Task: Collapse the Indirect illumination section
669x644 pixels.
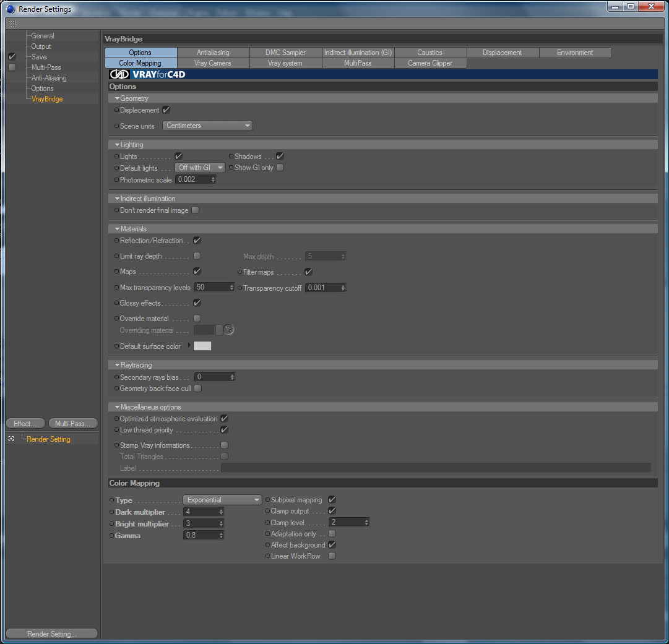Action: 118,199
